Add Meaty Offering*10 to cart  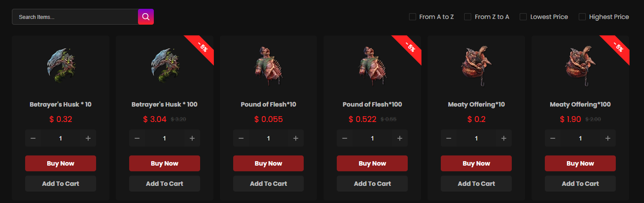point(476,184)
